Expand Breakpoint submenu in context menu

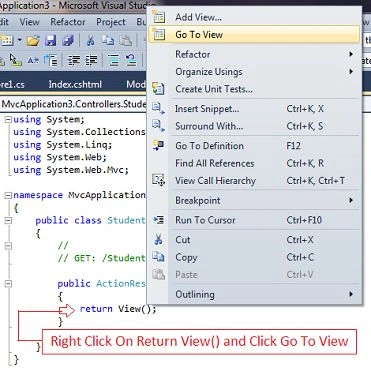[254, 200]
